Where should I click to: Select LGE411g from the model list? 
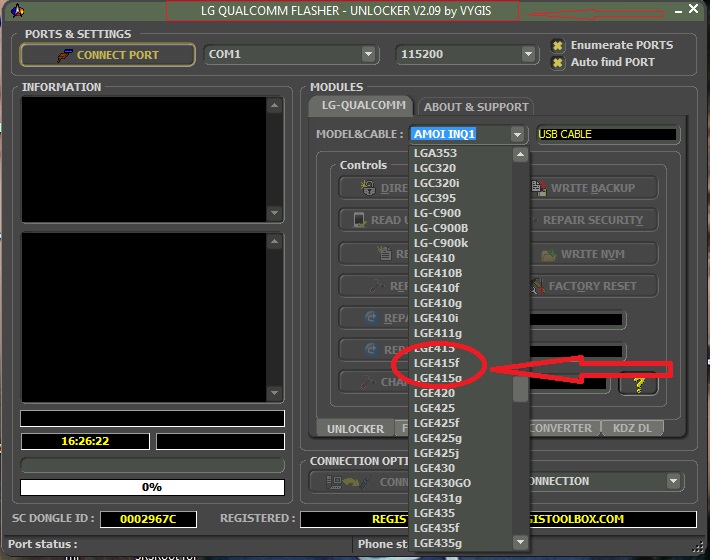460,333
